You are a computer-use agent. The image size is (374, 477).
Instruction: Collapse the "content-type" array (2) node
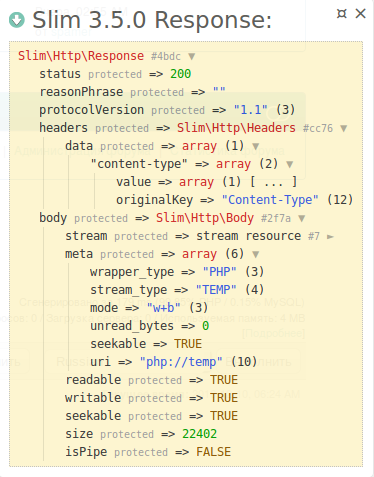(290, 164)
